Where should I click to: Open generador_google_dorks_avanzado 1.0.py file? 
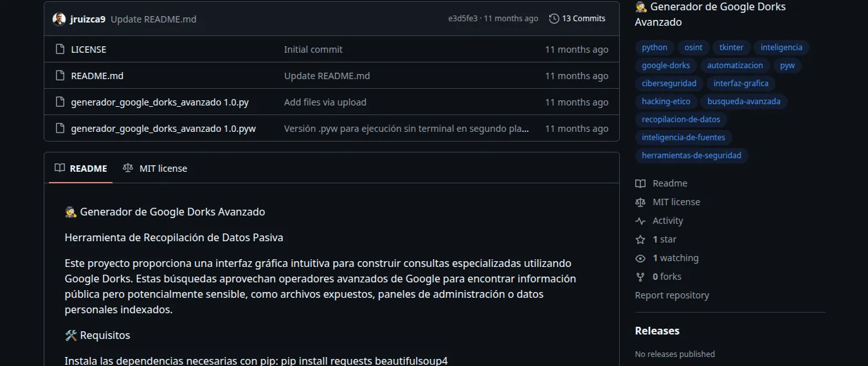[x=159, y=102]
